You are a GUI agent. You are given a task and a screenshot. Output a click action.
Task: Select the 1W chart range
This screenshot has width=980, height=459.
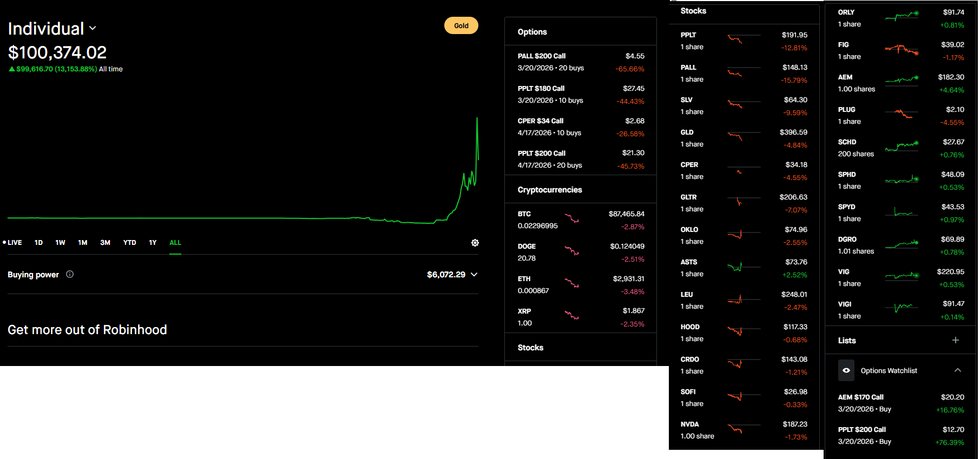(x=60, y=243)
